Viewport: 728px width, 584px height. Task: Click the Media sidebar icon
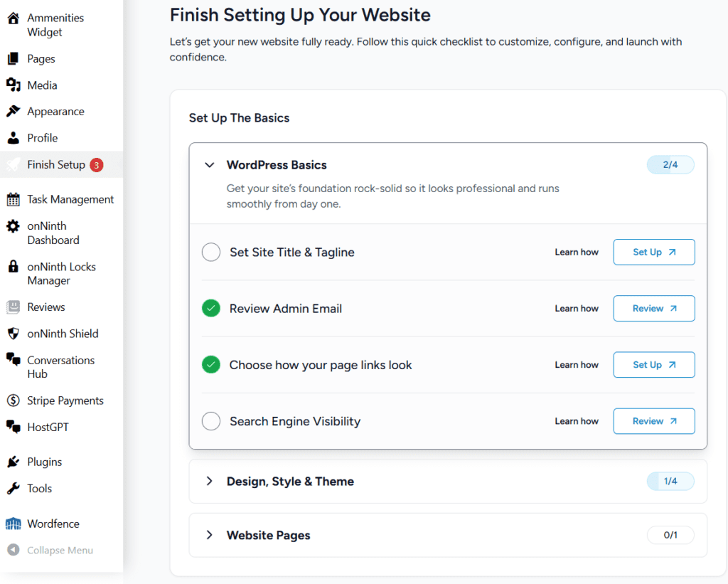[13, 85]
